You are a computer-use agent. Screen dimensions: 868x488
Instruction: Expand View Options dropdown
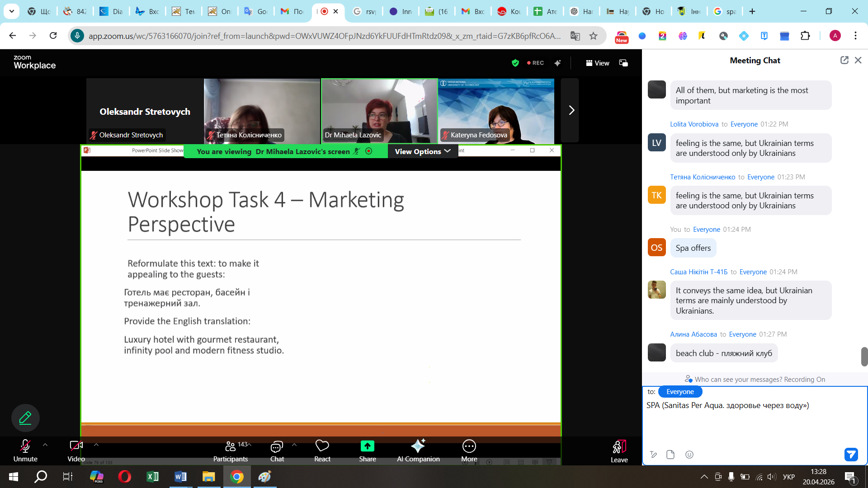click(422, 151)
